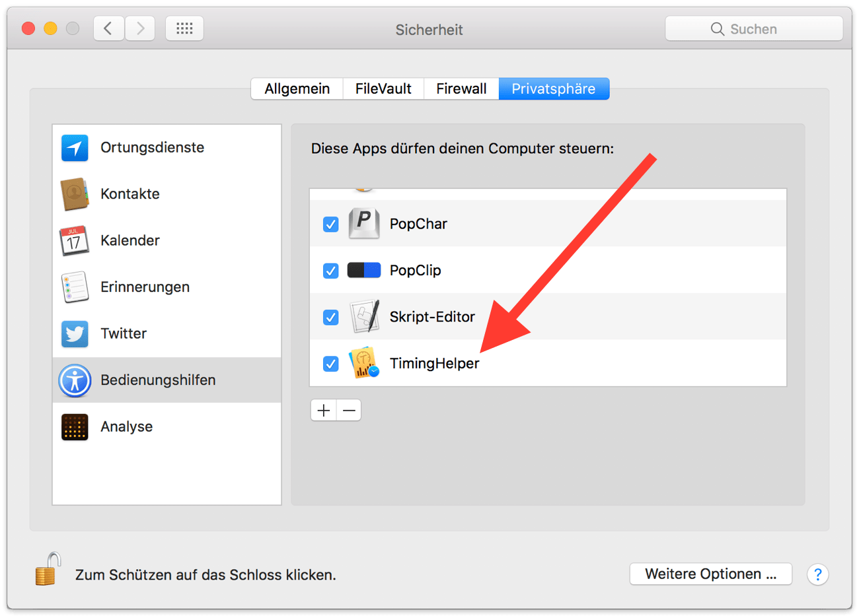Select the Skript-Editor row label

[x=432, y=317]
